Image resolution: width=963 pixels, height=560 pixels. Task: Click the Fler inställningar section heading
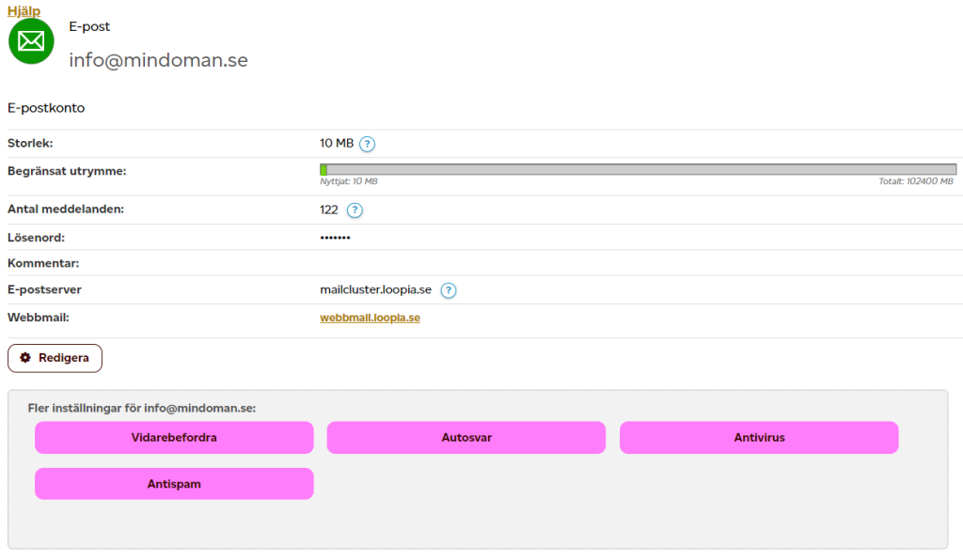142,409
